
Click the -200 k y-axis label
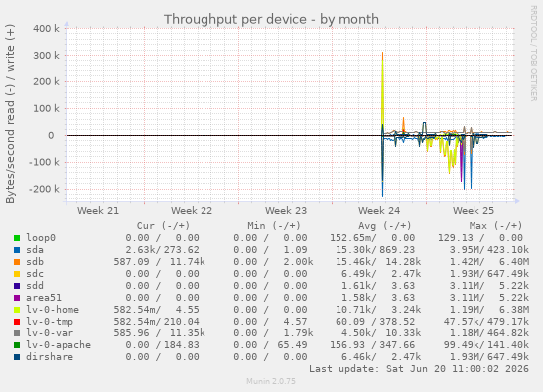pyautogui.click(x=44, y=189)
